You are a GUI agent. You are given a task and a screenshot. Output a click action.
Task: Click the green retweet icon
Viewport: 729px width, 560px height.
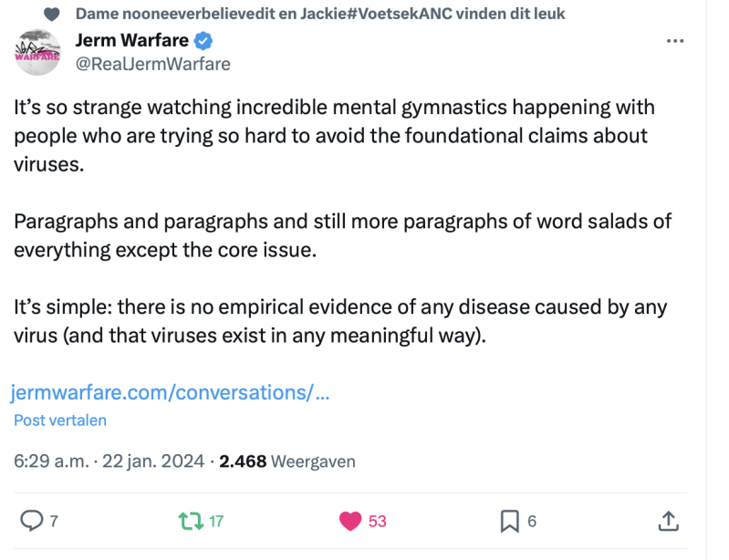click(x=190, y=521)
